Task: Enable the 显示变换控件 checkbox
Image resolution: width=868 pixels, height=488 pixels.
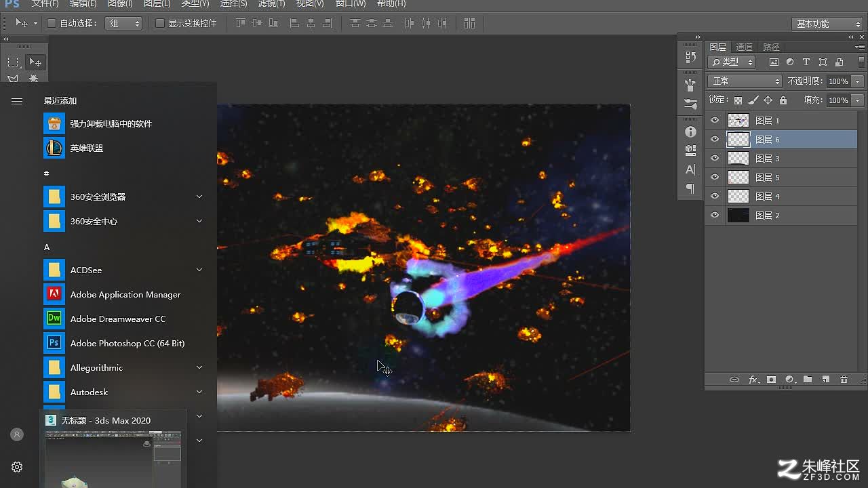Action: tap(160, 23)
